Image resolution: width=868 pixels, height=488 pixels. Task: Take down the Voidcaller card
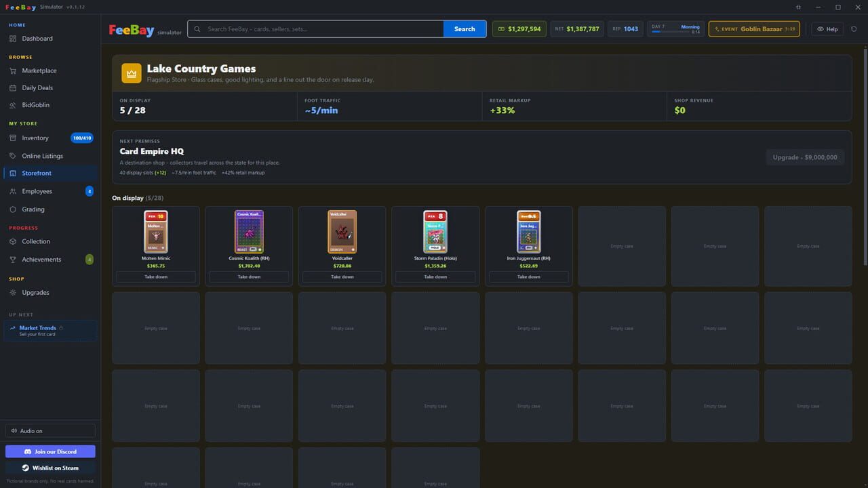tap(342, 277)
